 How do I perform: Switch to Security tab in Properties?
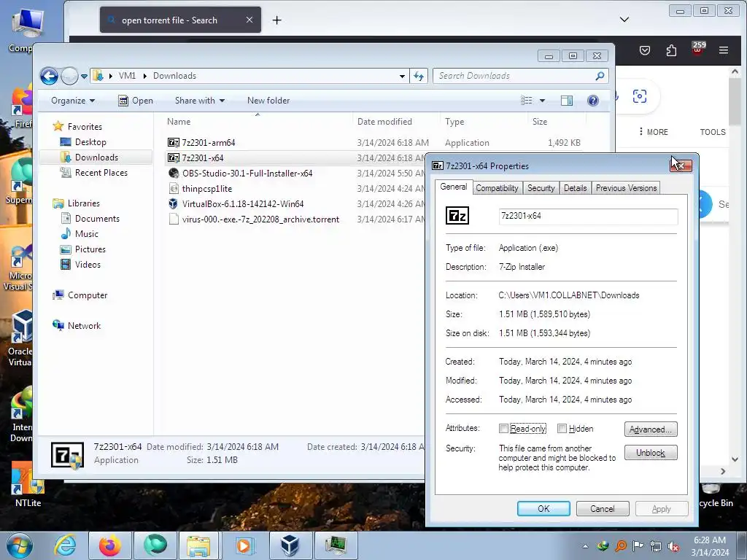tap(541, 188)
